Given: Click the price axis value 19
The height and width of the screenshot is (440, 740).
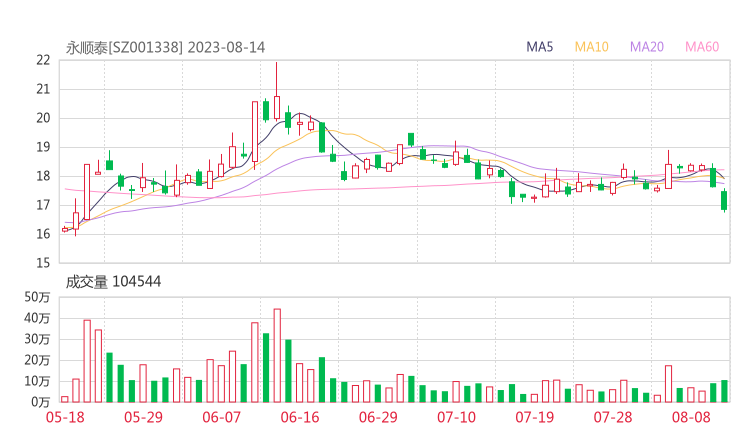Looking at the screenshot, I should pyautogui.click(x=43, y=147).
